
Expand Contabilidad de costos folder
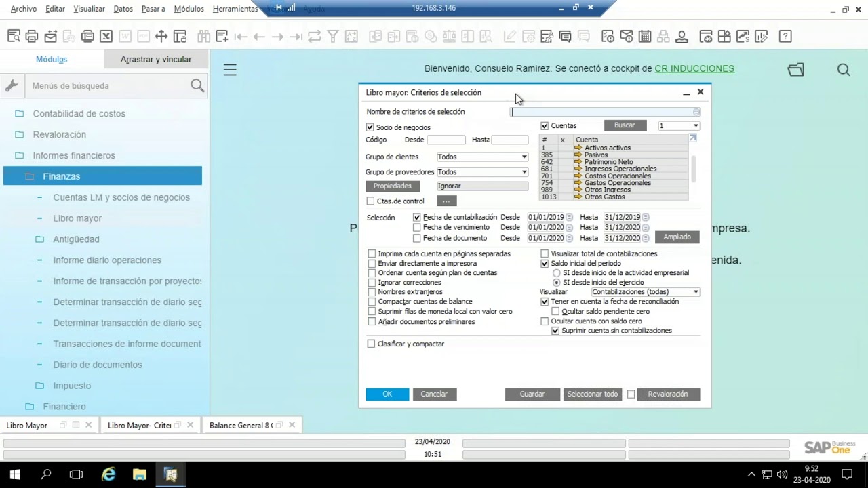tap(20, 114)
